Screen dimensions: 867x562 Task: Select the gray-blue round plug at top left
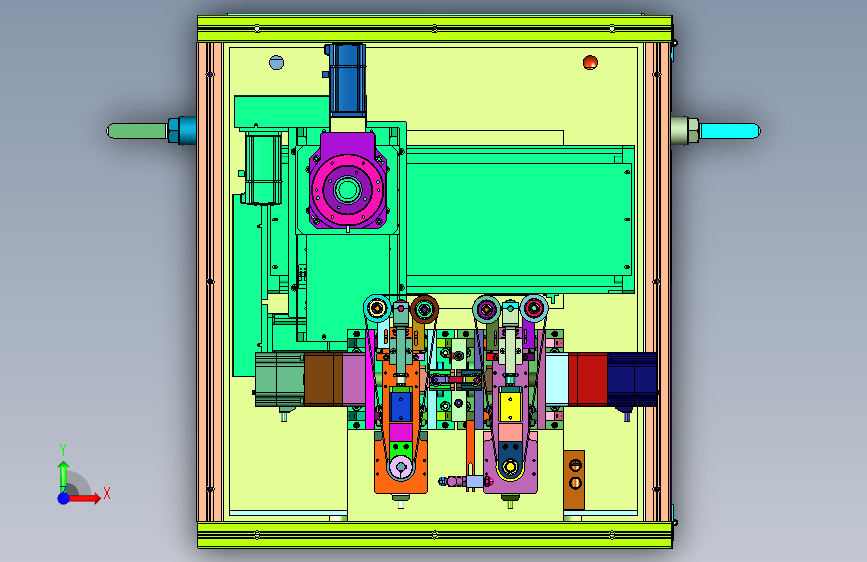click(276, 63)
